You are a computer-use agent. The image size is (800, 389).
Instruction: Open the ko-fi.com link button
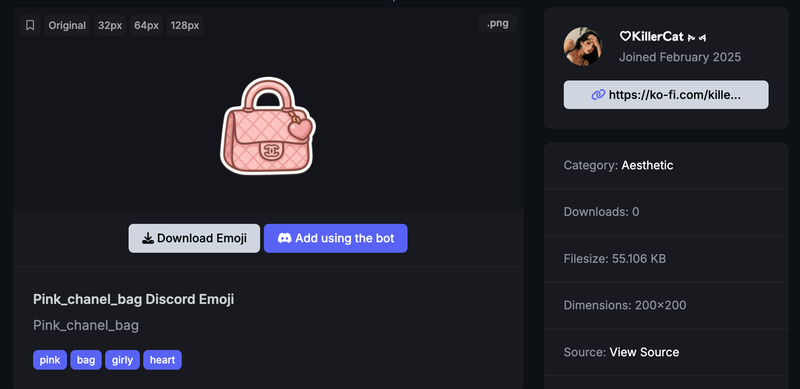pyautogui.click(x=666, y=94)
